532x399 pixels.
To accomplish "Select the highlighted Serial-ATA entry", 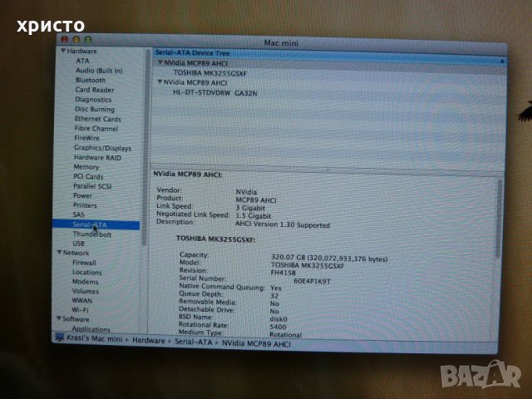I will click(96, 224).
